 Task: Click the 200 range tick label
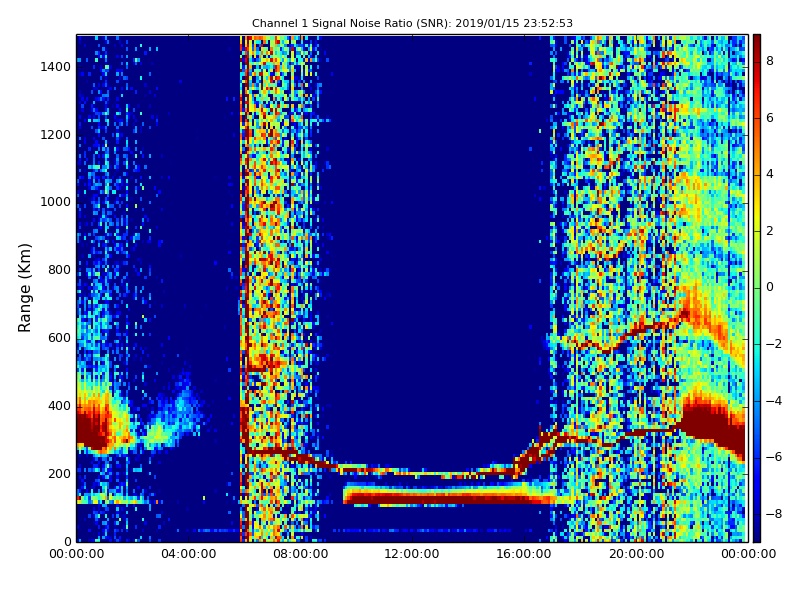coord(59,473)
